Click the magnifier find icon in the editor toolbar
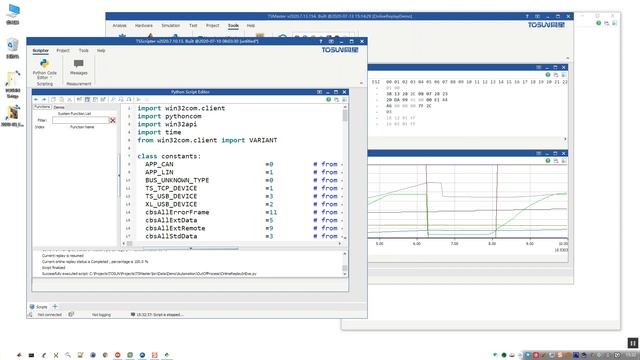This screenshot has width=640, height=360. tap(113, 99)
